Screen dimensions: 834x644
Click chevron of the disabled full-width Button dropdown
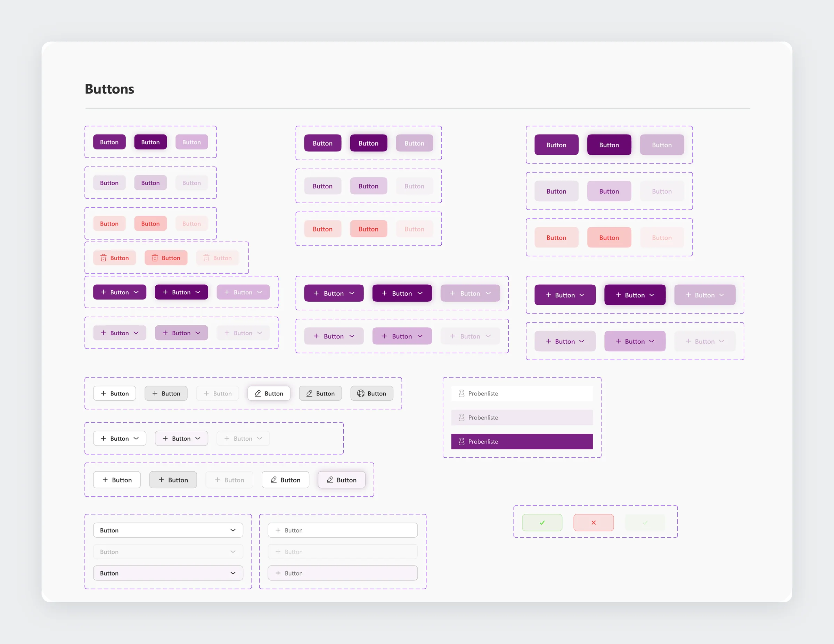[x=233, y=552]
